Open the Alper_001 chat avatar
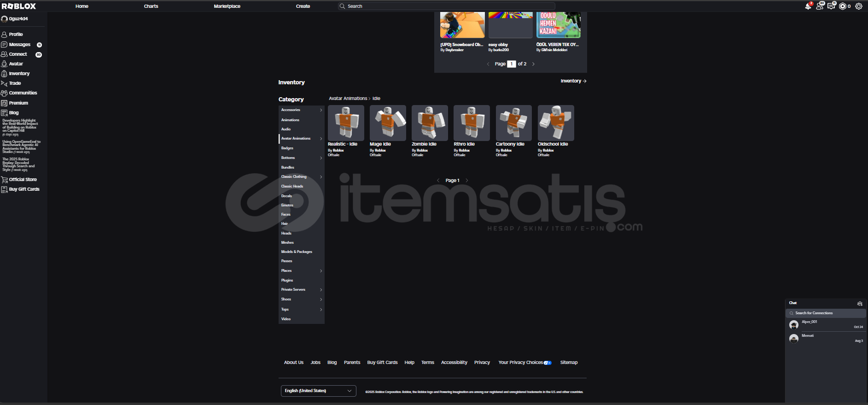 tap(794, 325)
